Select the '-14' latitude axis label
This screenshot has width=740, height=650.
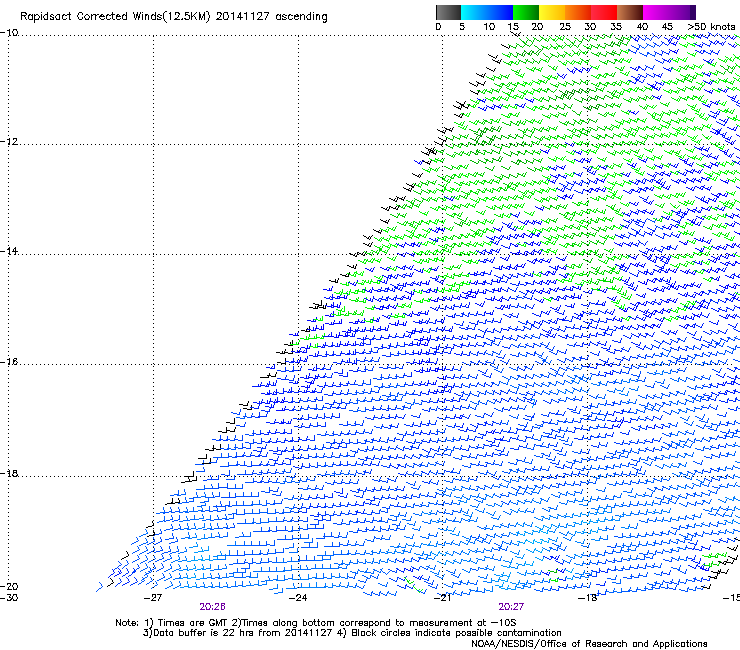[x=9, y=251]
